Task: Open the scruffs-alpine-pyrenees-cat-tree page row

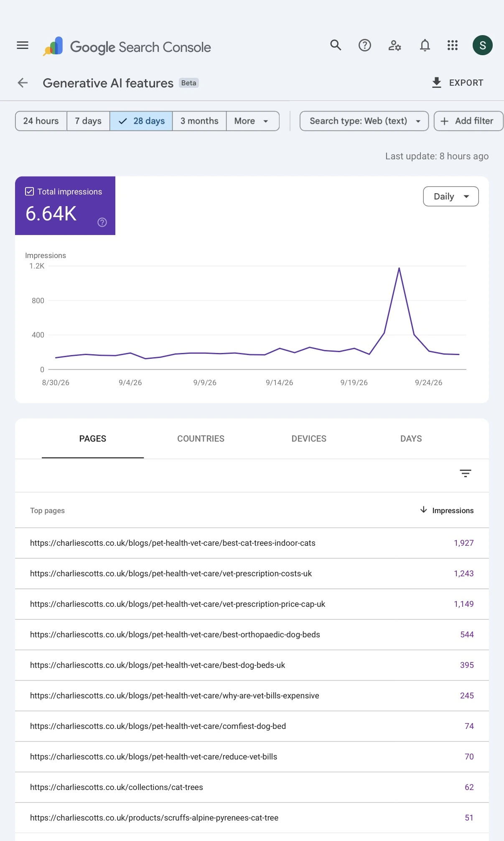Action: [x=252, y=818]
